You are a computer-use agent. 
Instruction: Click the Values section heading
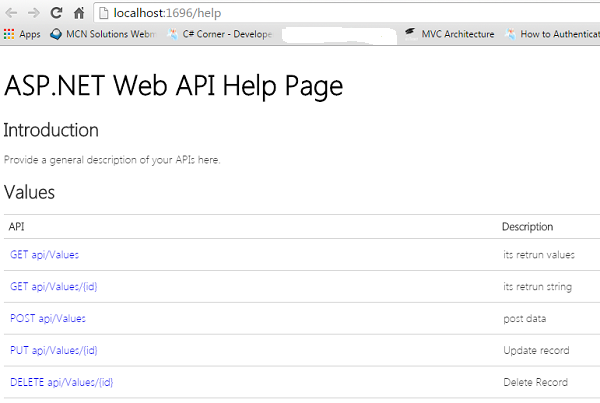tap(29, 191)
